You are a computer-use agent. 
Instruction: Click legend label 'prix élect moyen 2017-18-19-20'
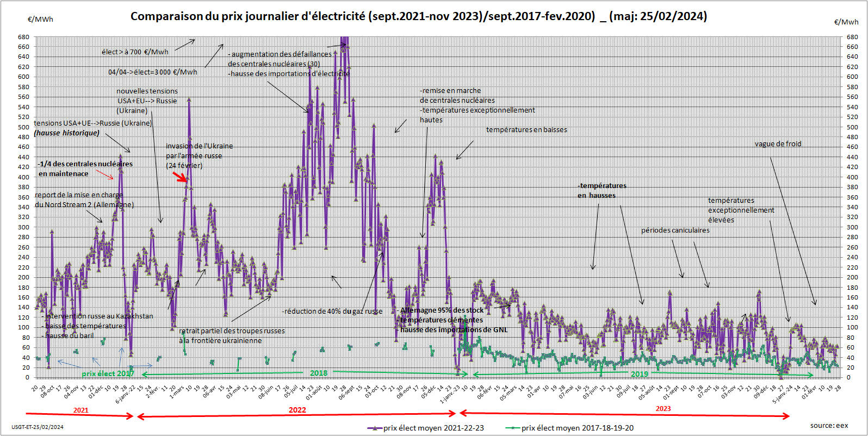pos(578,428)
